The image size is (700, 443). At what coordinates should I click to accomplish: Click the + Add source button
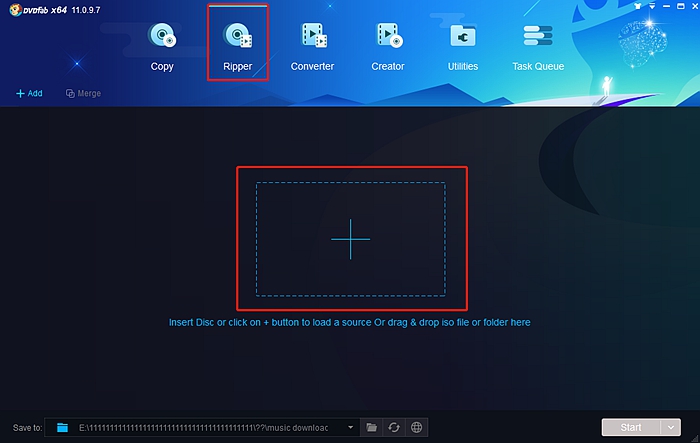pos(29,94)
